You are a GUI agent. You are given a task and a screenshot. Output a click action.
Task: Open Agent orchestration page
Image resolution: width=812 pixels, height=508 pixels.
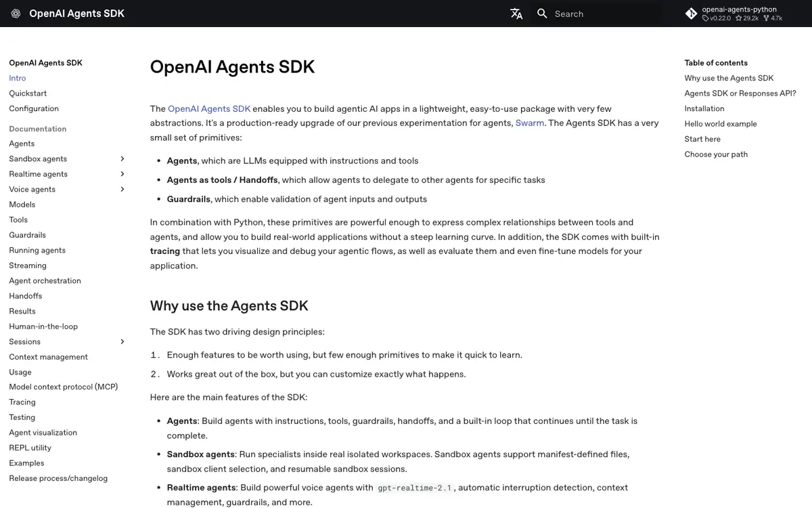(x=45, y=280)
